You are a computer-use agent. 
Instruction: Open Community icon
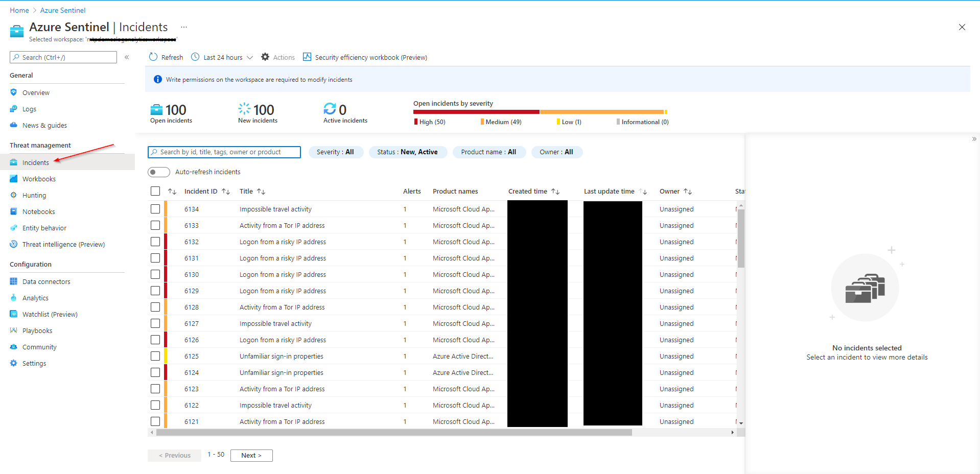pos(14,347)
